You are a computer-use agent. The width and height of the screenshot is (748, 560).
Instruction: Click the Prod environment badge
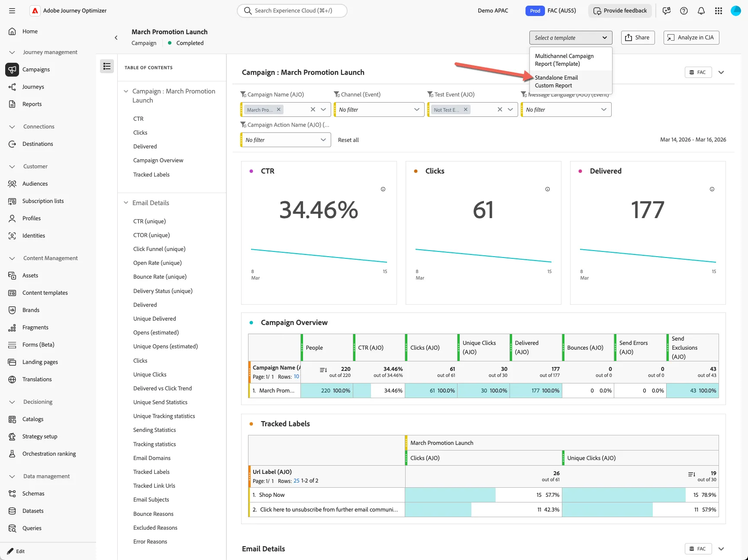(x=535, y=11)
